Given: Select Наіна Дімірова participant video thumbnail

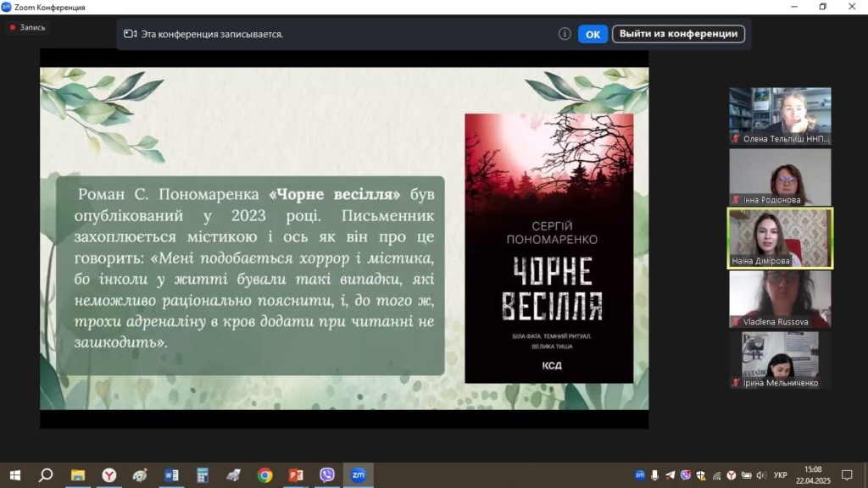Looking at the screenshot, I should tap(780, 238).
